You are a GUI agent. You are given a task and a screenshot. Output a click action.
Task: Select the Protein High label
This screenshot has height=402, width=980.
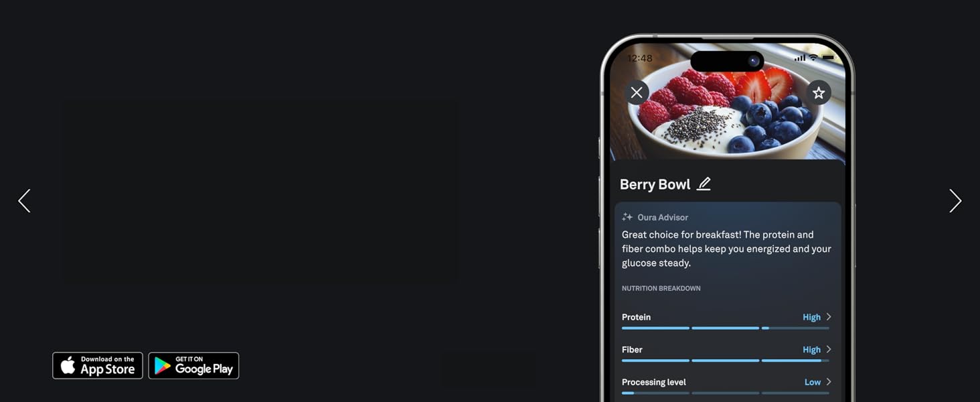coord(811,318)
